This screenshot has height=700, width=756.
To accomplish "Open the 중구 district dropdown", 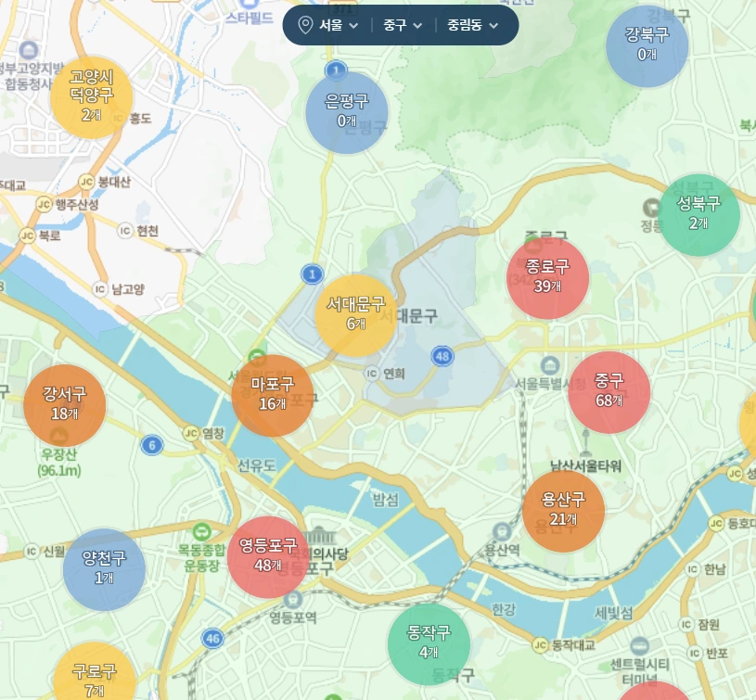I will pos(403,25).
